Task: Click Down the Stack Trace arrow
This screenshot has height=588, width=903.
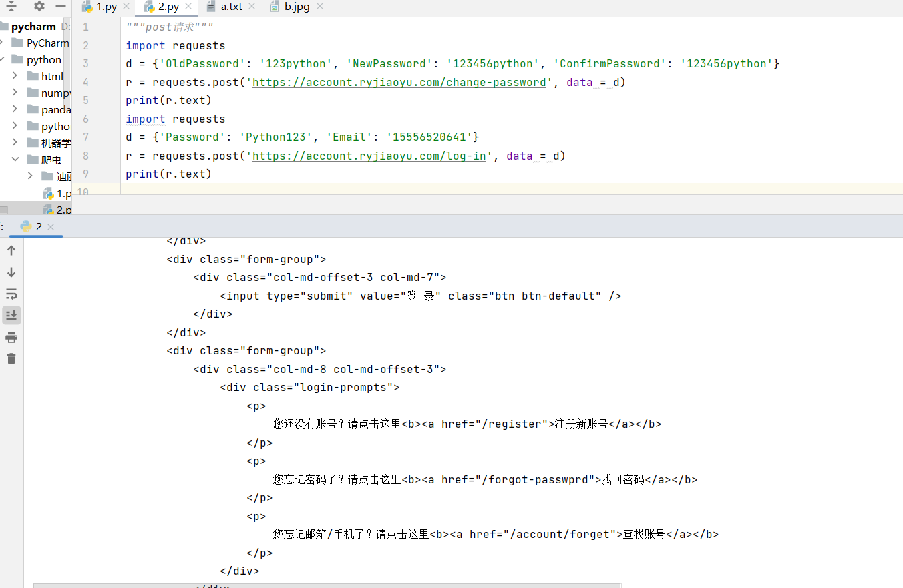Action: (x=11, y=272)
